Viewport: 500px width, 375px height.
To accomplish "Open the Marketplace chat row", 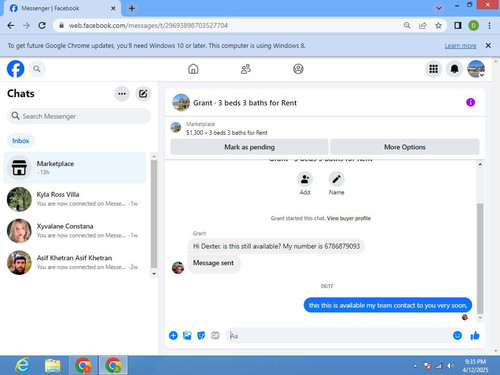I will click(x=75, y=168).
